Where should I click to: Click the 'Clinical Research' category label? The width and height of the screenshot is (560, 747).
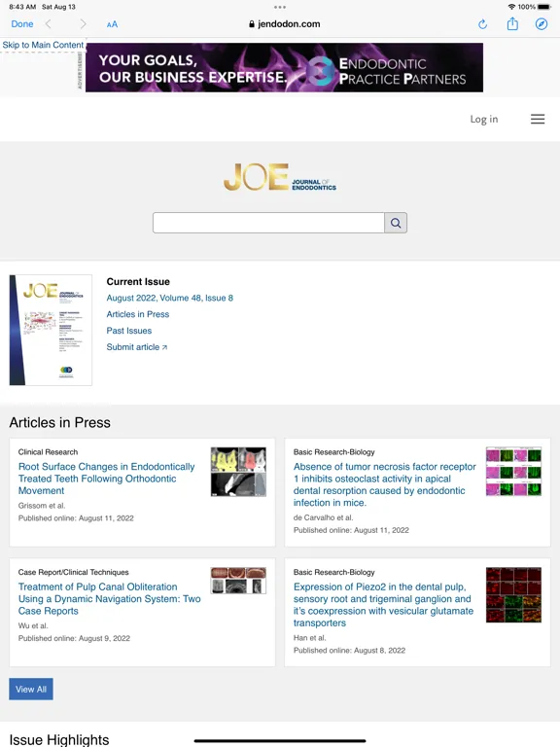(48, 452)
